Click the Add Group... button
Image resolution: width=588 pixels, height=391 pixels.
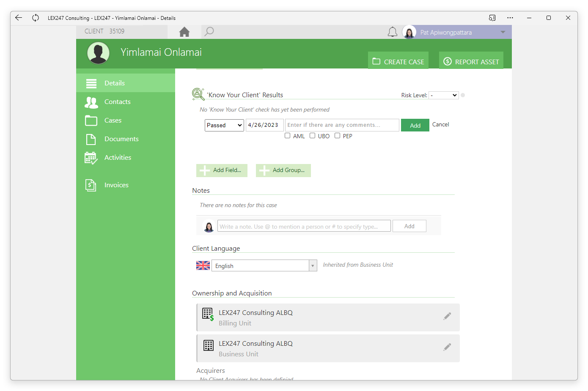coord(283,170)
